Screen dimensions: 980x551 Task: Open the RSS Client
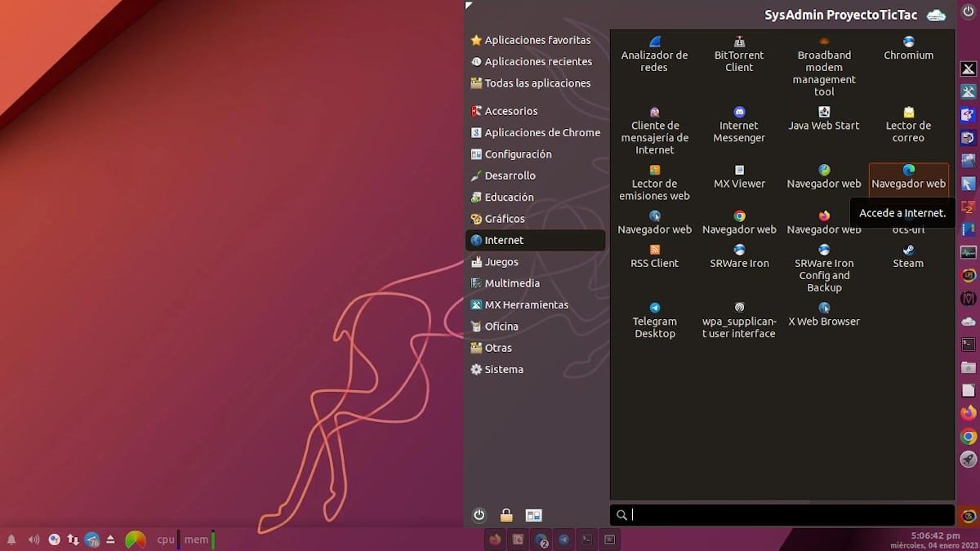(654, 255)
